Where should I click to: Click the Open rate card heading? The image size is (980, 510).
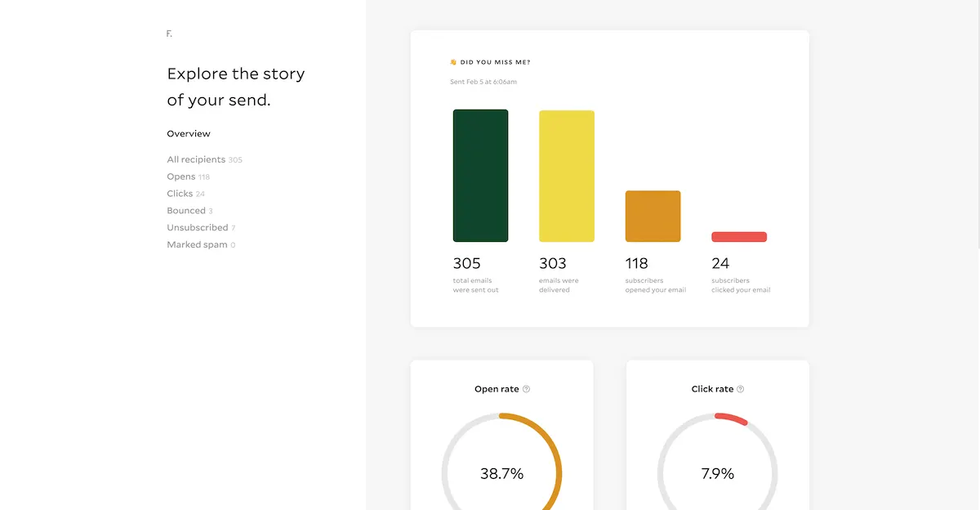pyautogui.click(x=497, y=389)
